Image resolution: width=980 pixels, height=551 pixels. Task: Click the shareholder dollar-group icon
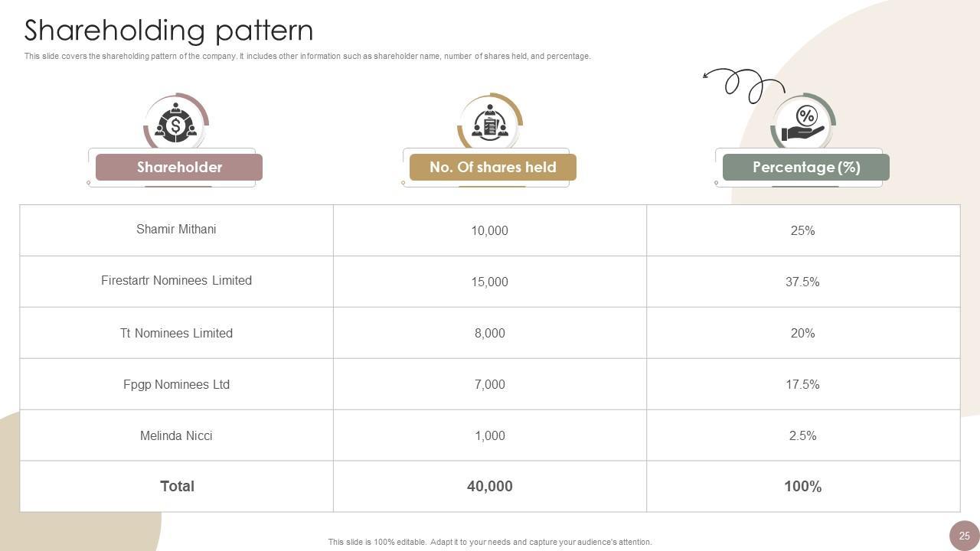[176, 122]
